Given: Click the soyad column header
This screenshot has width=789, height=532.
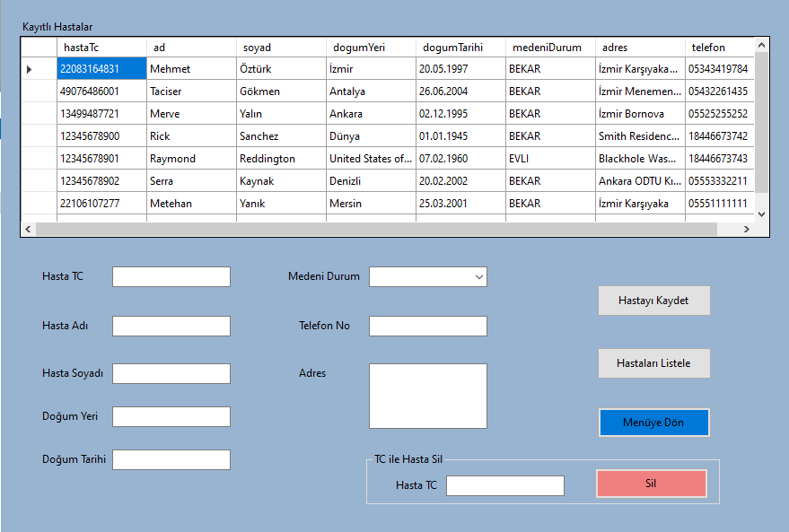Looking at the screenshot, I should tap(278, 47).
